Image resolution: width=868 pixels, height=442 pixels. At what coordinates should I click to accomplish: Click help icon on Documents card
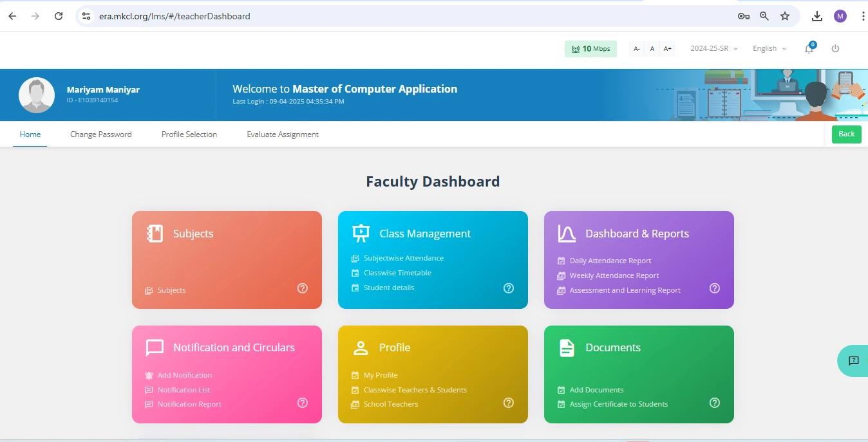coord(715,403)
